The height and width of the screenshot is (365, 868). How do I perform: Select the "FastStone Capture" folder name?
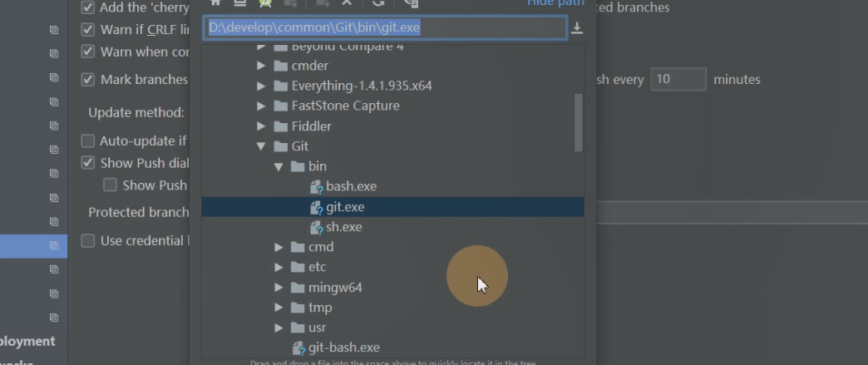click(345, 106)
